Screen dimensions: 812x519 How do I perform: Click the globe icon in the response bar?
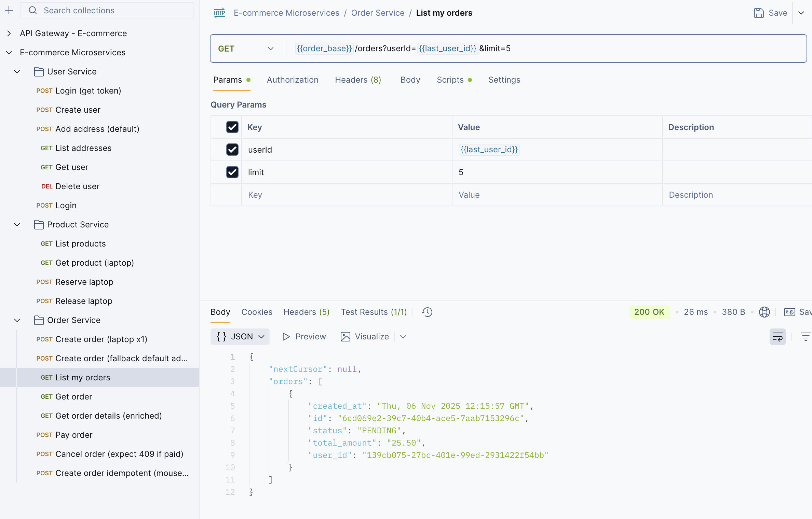click(x=765, y=312)
